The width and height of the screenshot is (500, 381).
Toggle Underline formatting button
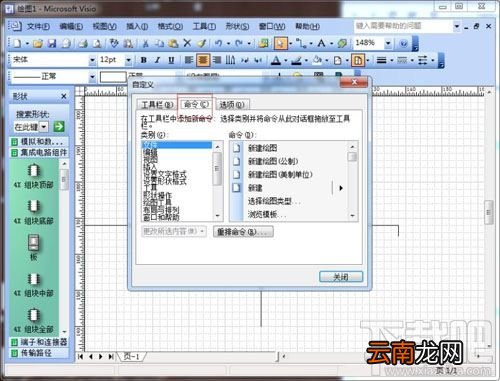pyautogui.click(x=171, y=60)
